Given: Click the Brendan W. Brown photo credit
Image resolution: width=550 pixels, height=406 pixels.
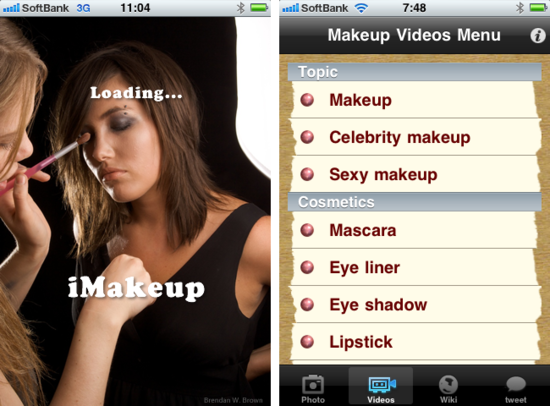Looking at the screenshot, I should [233, 400].
